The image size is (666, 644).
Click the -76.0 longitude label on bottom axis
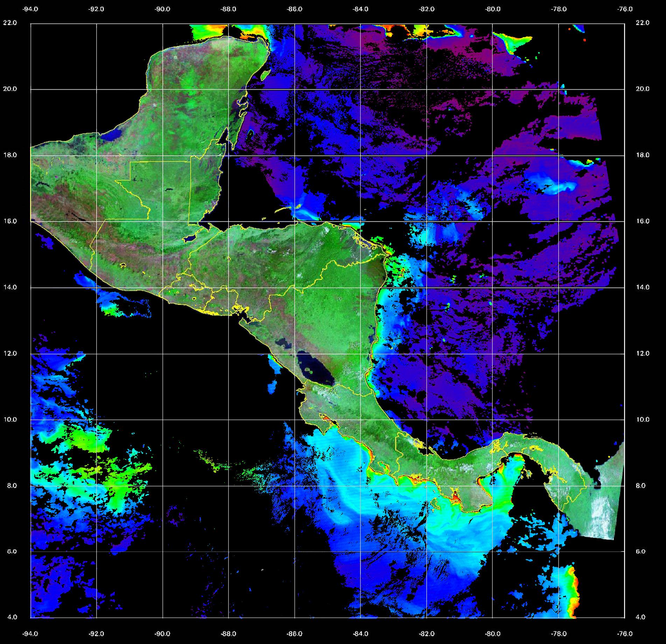(x=625, y=633)
